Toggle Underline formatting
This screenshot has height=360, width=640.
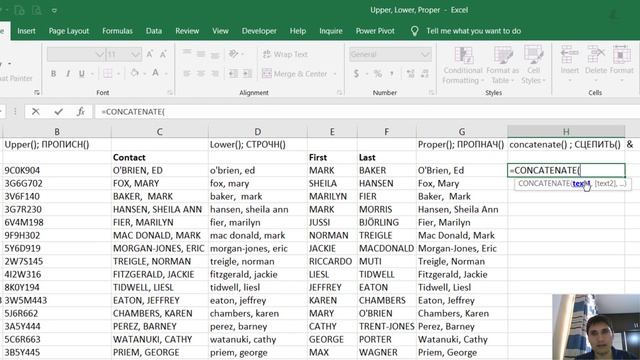point(82,74)
